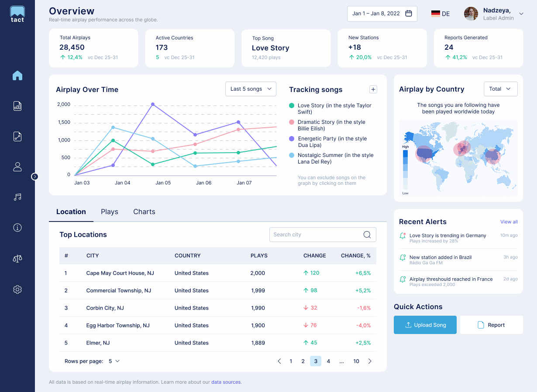Click purple peak point at Jan 05
The image size is (537, 392).
[x=153, y=104]
